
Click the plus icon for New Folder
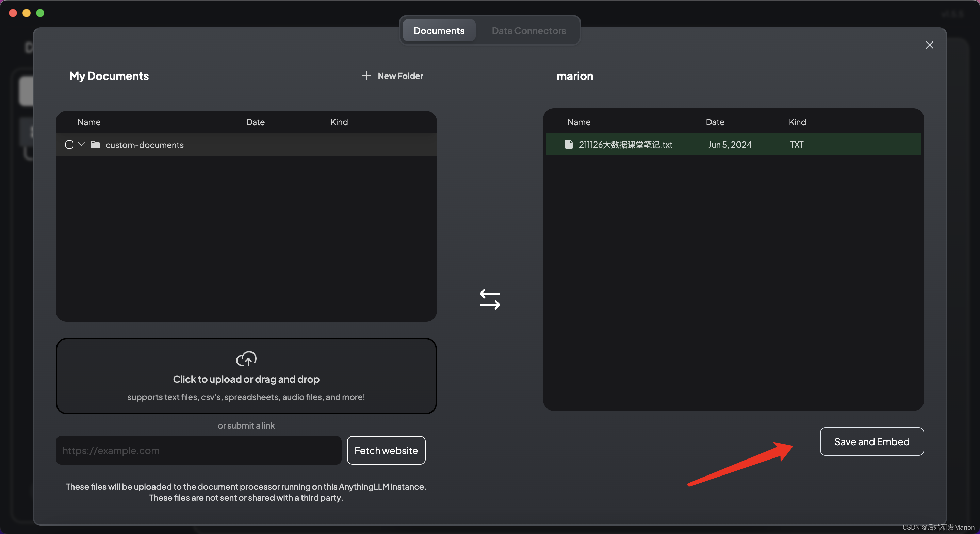tap(366, 76)
